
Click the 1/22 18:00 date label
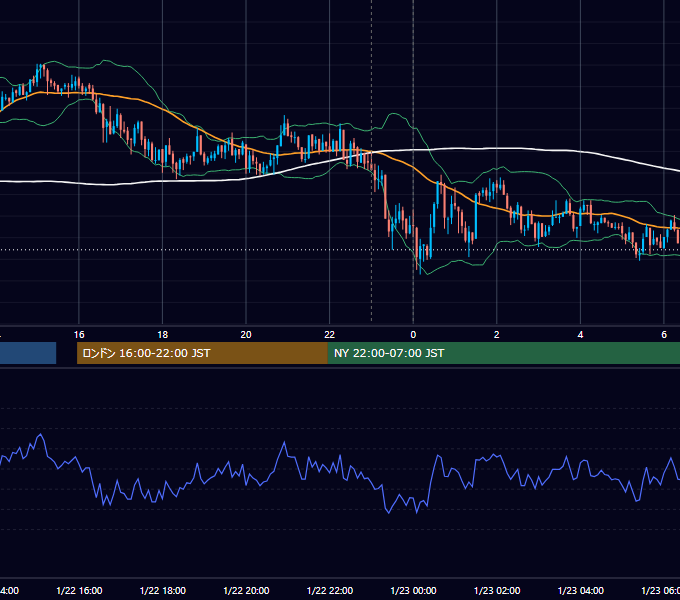click(x=163, y=590)
